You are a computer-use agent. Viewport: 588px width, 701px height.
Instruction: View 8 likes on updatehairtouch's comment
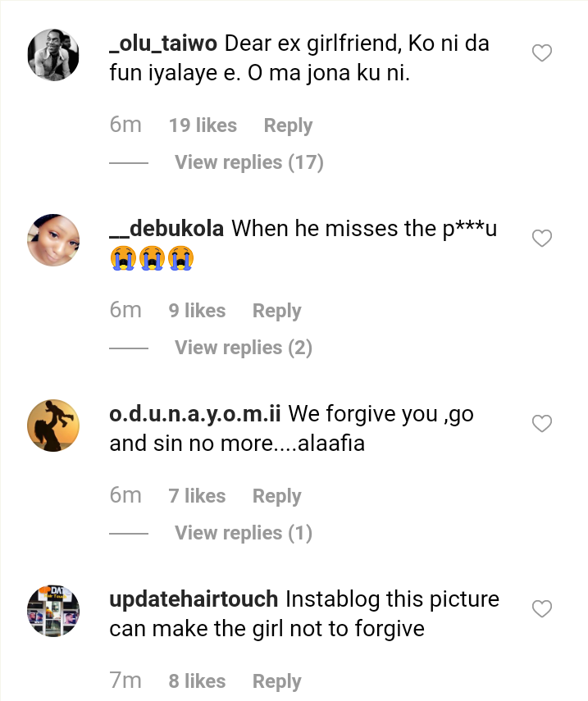(197, 681)
